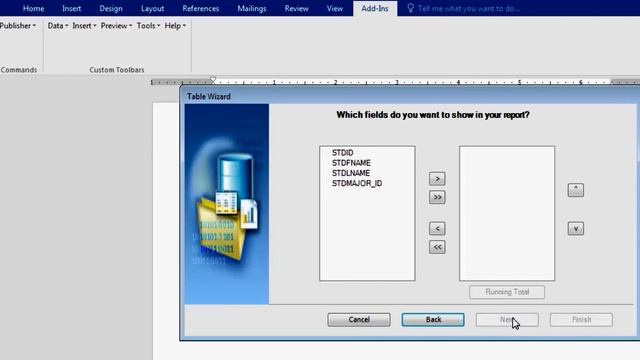Switch to the Home ribbon tab
Screen dimensions: 640x360
click(33, 8)
